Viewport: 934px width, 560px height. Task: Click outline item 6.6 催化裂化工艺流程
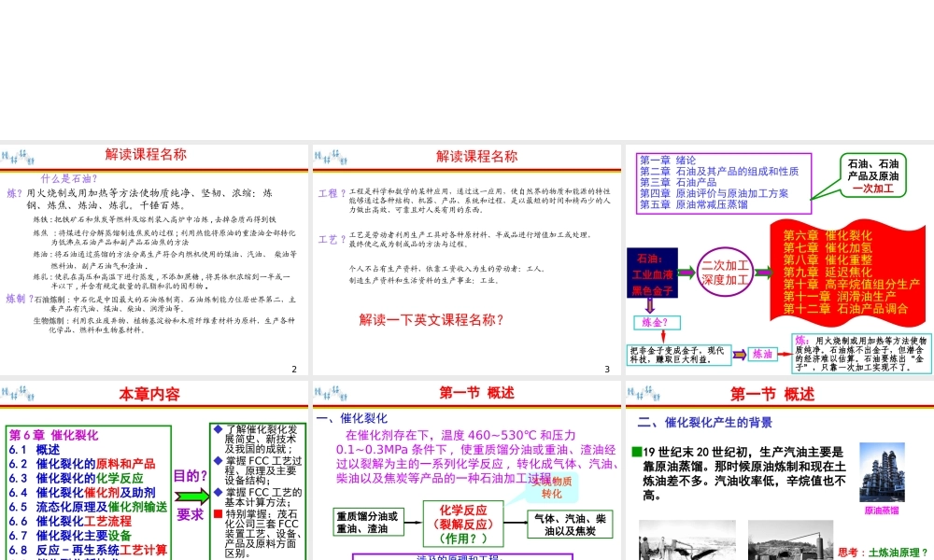pyautogui.click(x=70, y=522)
